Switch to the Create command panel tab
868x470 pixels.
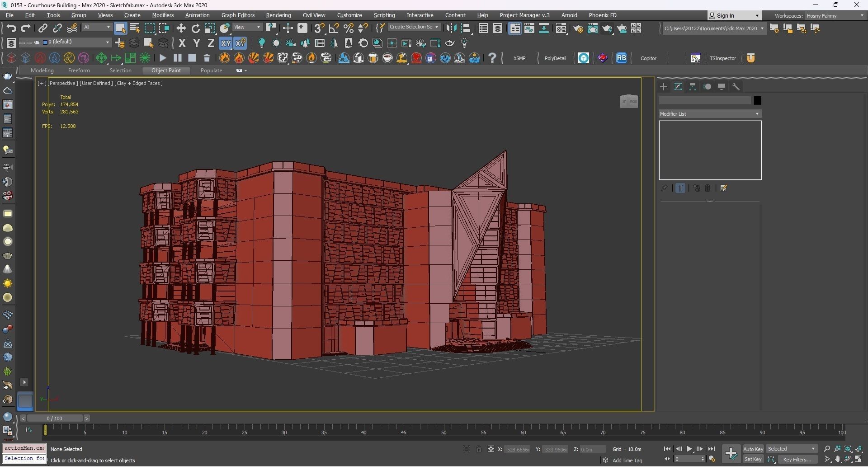coord(664,87)
